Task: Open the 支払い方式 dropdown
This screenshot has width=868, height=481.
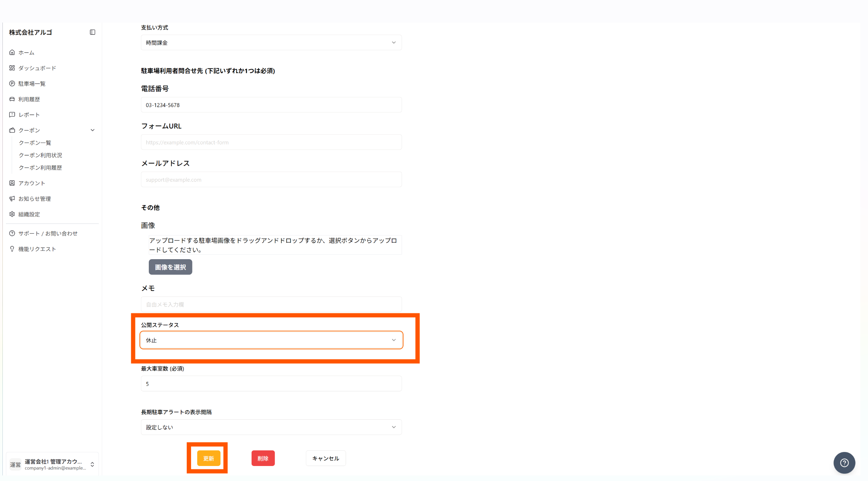Action: (x=271, y=43)
